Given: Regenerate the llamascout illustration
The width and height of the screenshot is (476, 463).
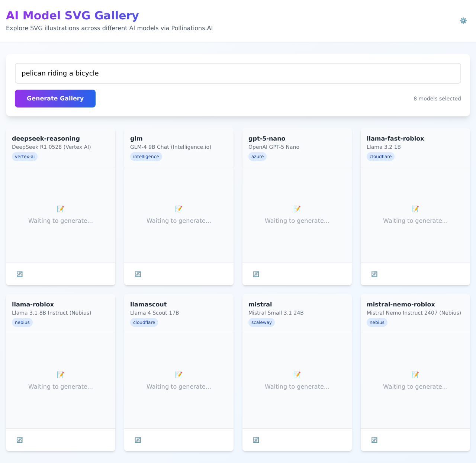Looking at the screenshot, I should tap(138, 440).
